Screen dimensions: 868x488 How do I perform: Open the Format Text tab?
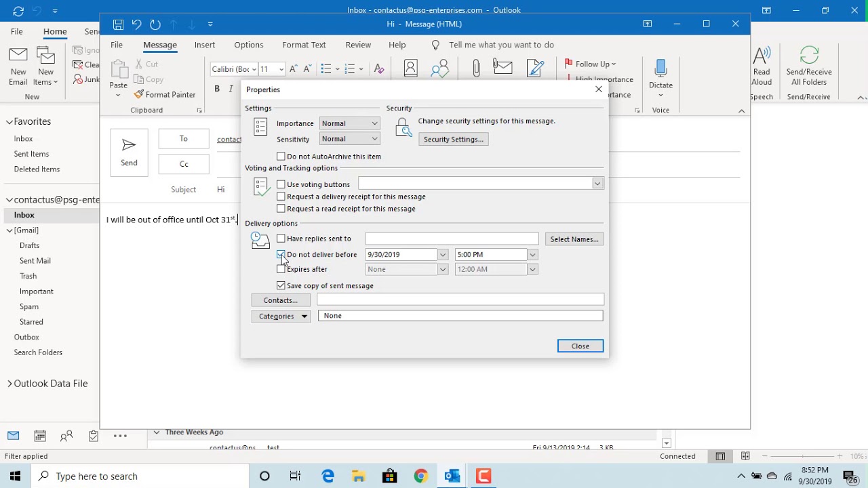tap(304, 45)
